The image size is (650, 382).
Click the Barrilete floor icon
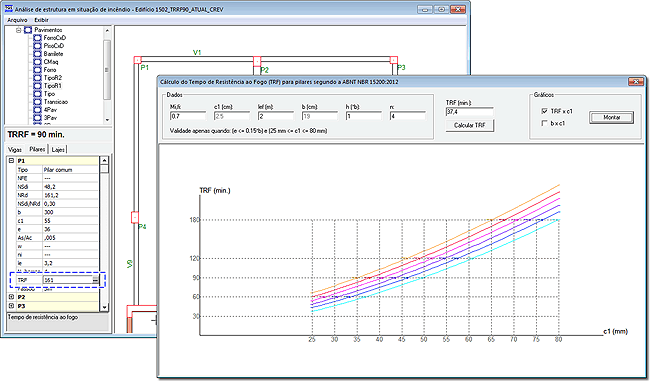click(37, 54)
